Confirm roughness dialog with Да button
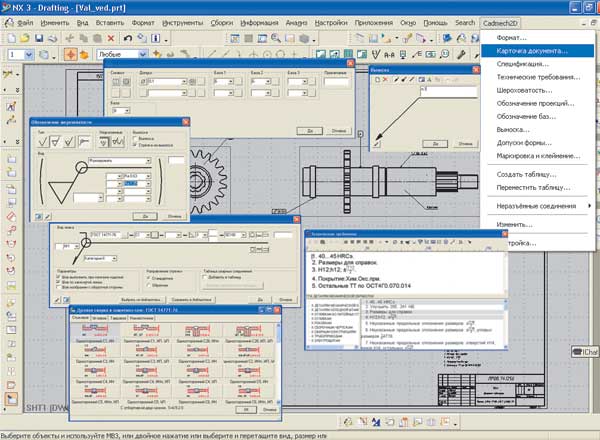The image size is (600, 440). (x=145, y=216)
